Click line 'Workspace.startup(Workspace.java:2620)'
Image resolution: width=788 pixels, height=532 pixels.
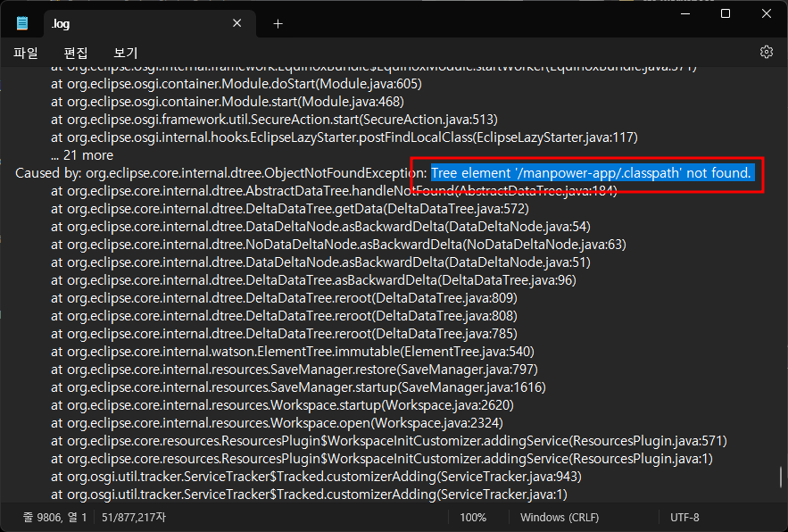(x=282, y=405)
